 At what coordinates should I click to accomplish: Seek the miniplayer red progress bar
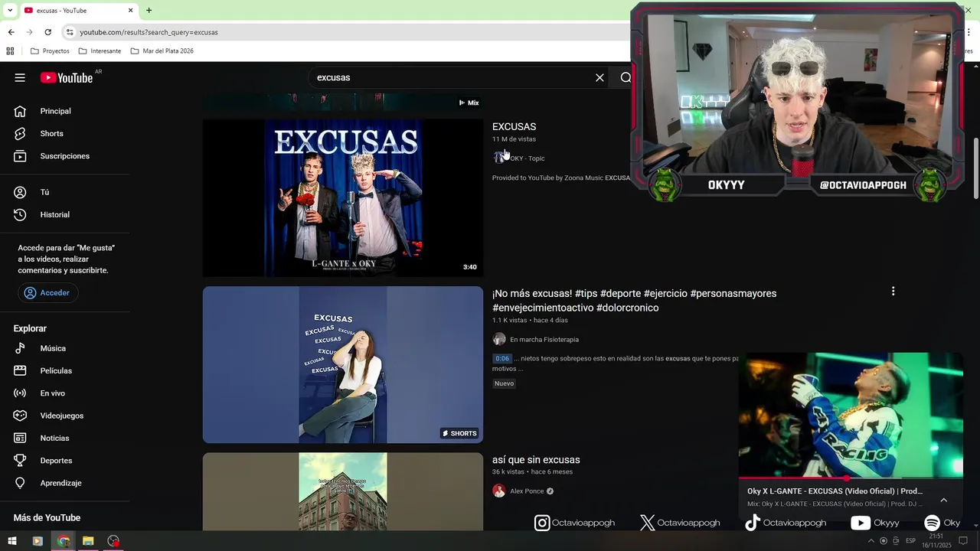click(x=851, y=478)
